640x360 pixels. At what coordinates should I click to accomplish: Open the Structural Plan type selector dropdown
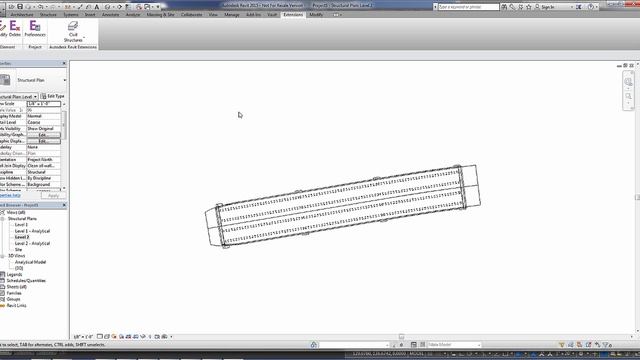pyautogui.click(x=64, y=80)
